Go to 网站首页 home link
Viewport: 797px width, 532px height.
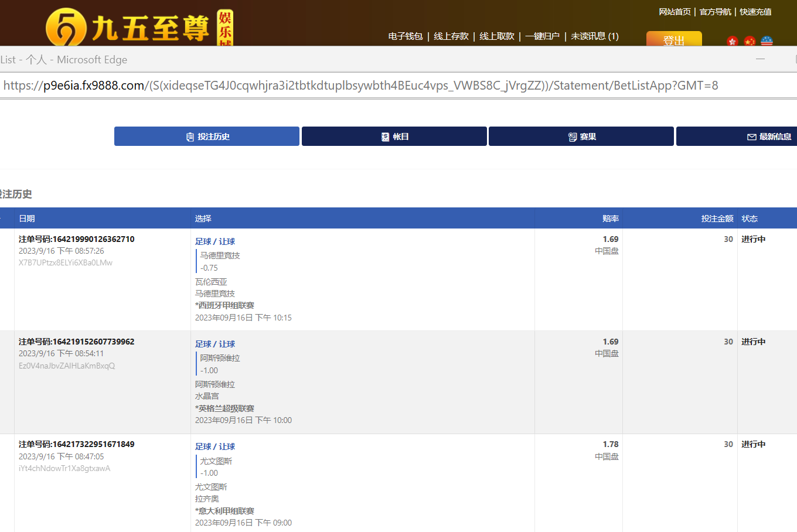click(x=675, y=12)
